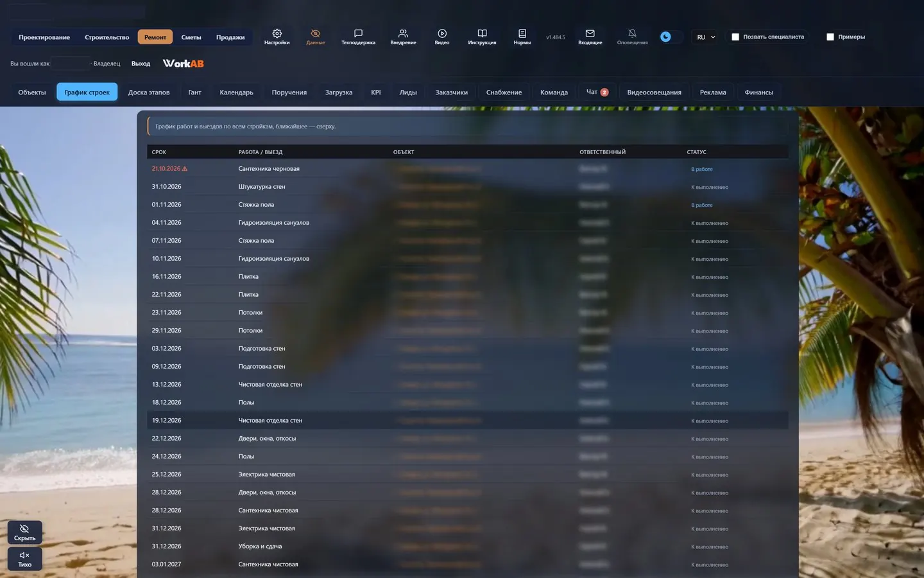The width and height of the screenshot is (924, 578).
Task: Open the Нормы document icon
Action: (522, 37)
